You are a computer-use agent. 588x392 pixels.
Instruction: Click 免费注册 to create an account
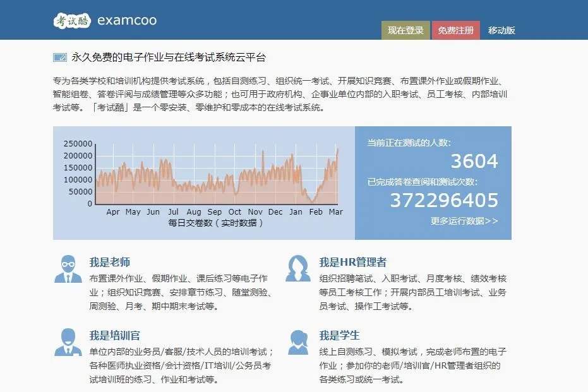click(x=455, y=30)
